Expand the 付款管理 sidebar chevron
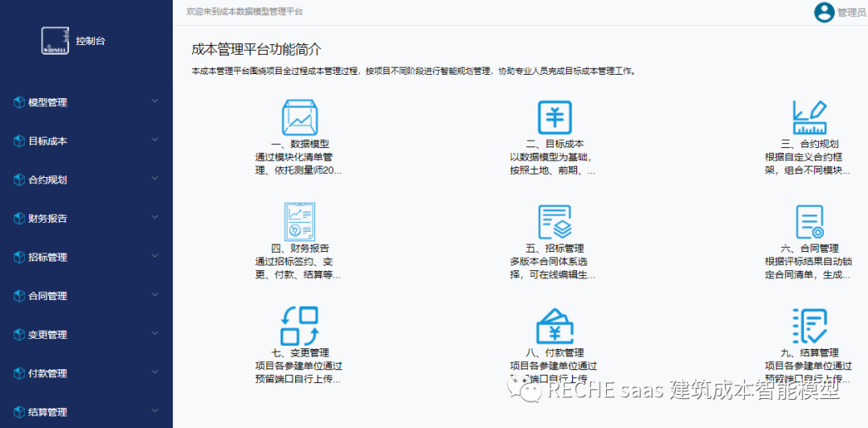Viewport: 868px width, 428px height. coord(155,372)
